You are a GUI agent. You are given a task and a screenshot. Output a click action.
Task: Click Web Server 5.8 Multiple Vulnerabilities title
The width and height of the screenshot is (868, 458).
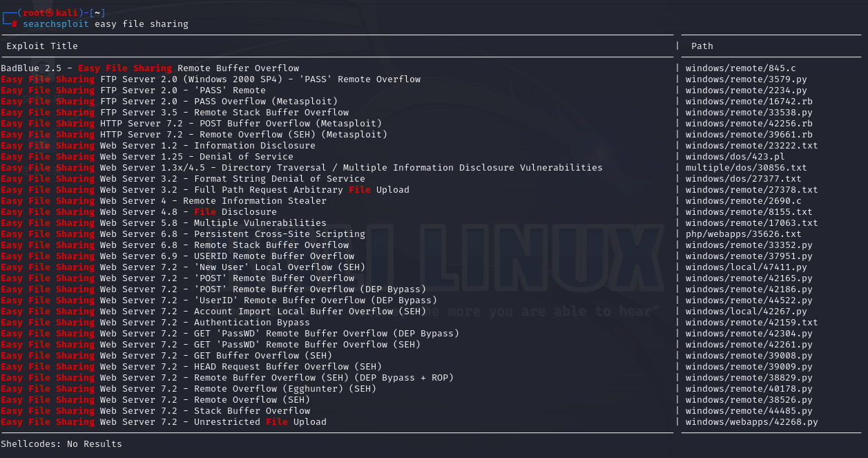point(164,223)
